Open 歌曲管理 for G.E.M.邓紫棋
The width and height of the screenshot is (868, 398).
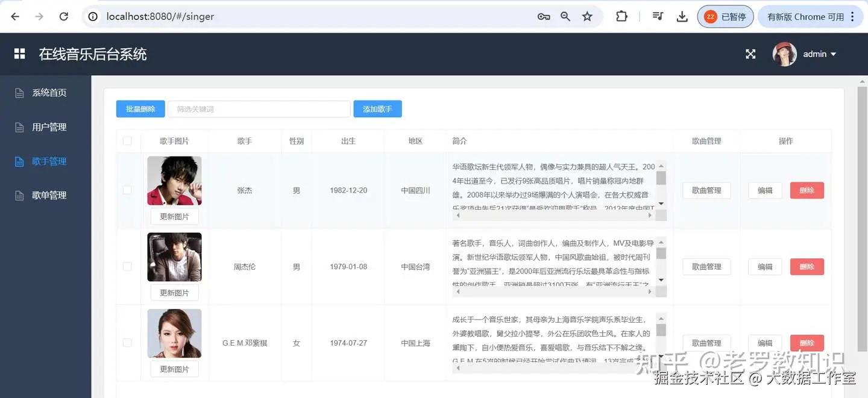click(x=706, y=343)
